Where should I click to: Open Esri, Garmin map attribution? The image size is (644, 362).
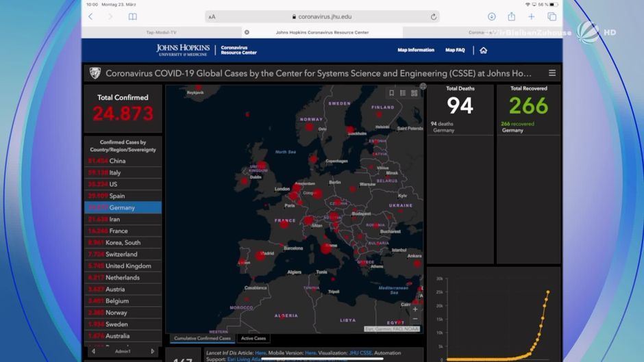click(x=392, y=328)
